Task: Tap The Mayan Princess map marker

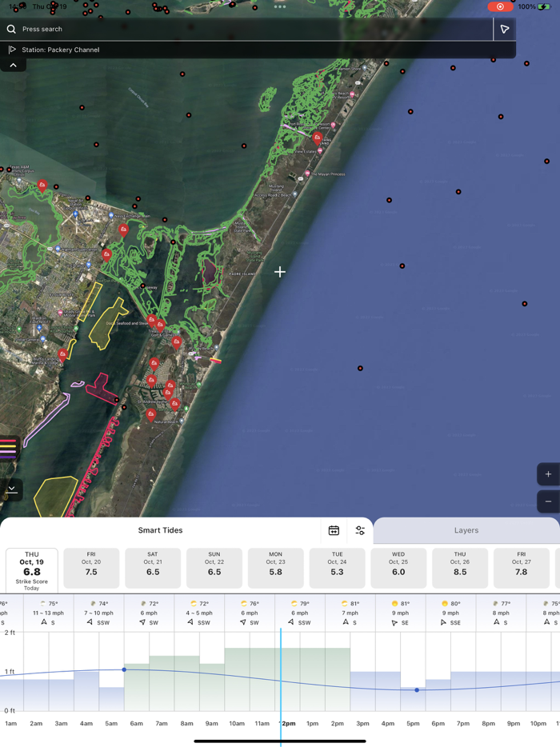Action: (308, 174)
